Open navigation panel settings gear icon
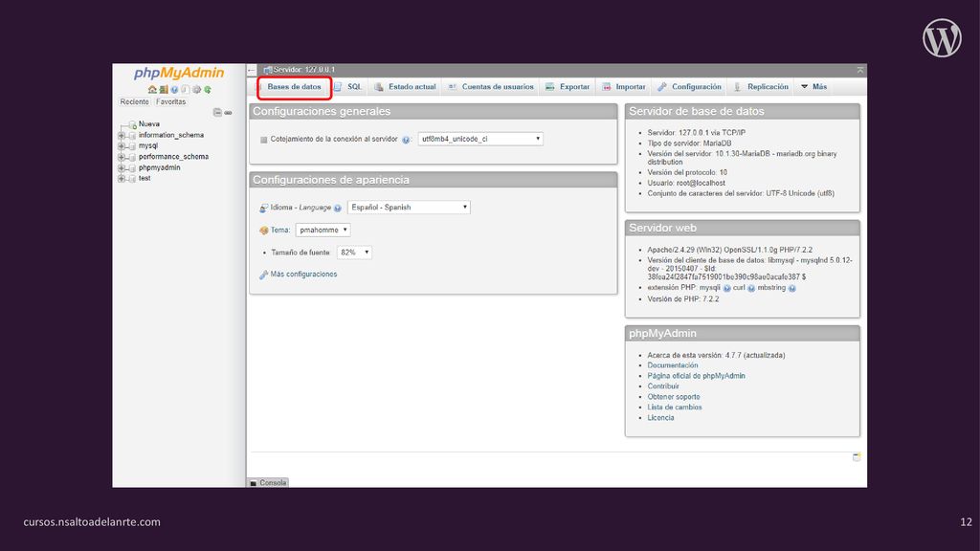 (196, 89)
